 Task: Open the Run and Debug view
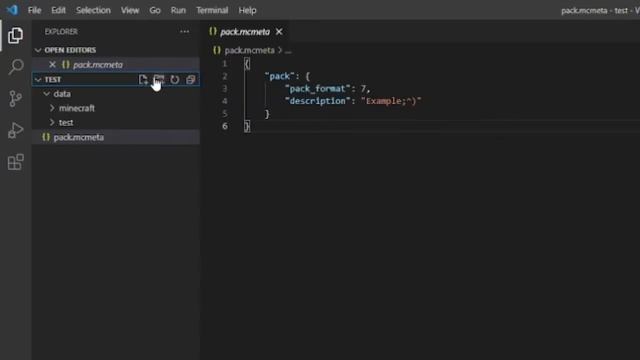(16, 130)
